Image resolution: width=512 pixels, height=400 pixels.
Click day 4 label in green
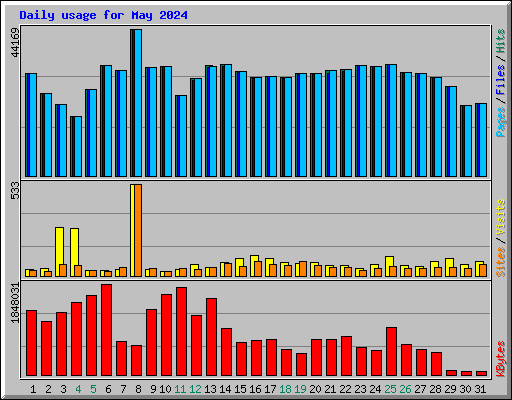(x=78, y=389)
